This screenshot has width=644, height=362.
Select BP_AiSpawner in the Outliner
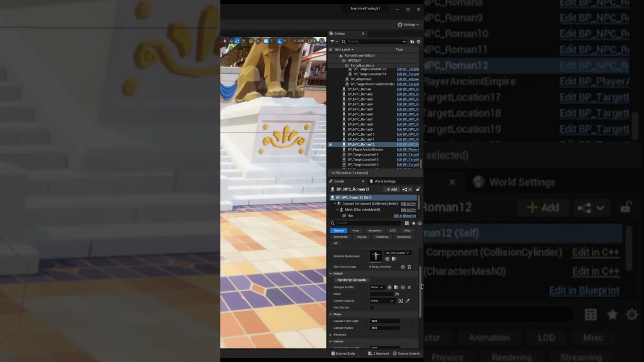[x=361, y=79]
